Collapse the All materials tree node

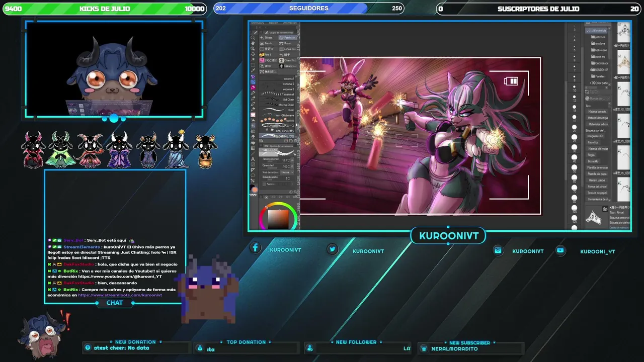(x=588, y=30)
